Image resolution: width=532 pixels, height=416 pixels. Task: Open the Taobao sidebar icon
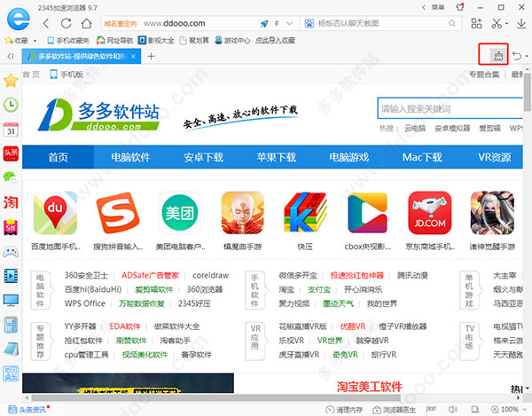11,202
